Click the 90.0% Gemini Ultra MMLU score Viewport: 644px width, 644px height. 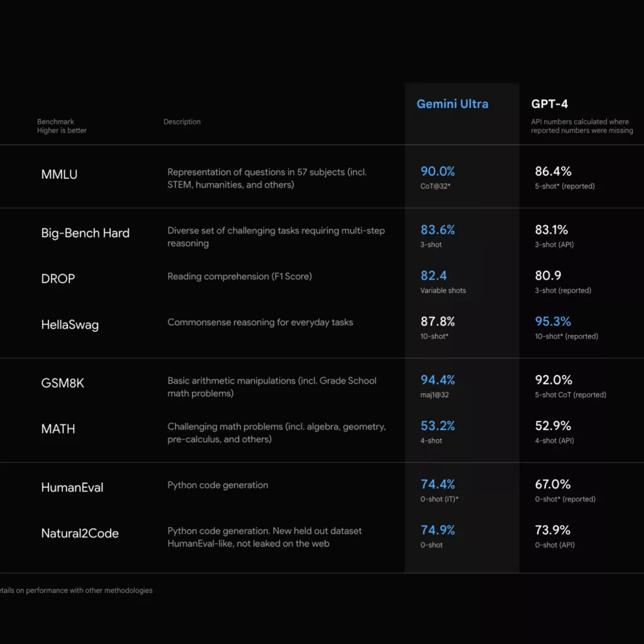(x=438, y=171)
